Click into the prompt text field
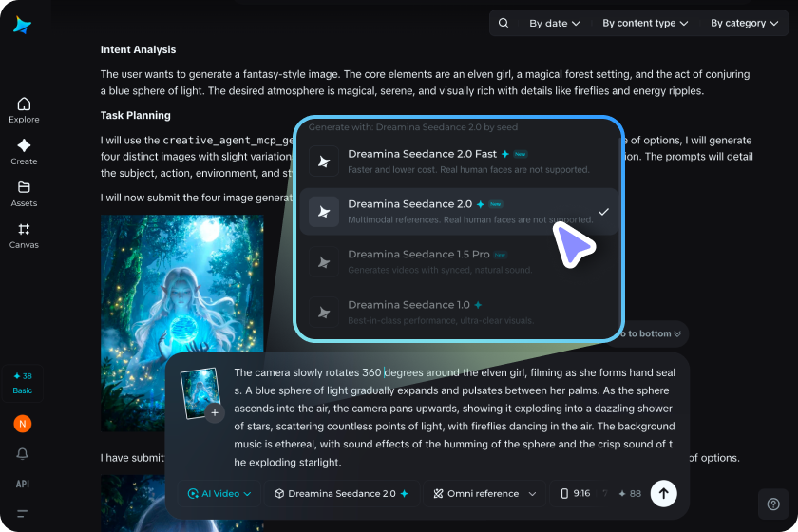This screenshot has width=798, height=532. (454, 417)
